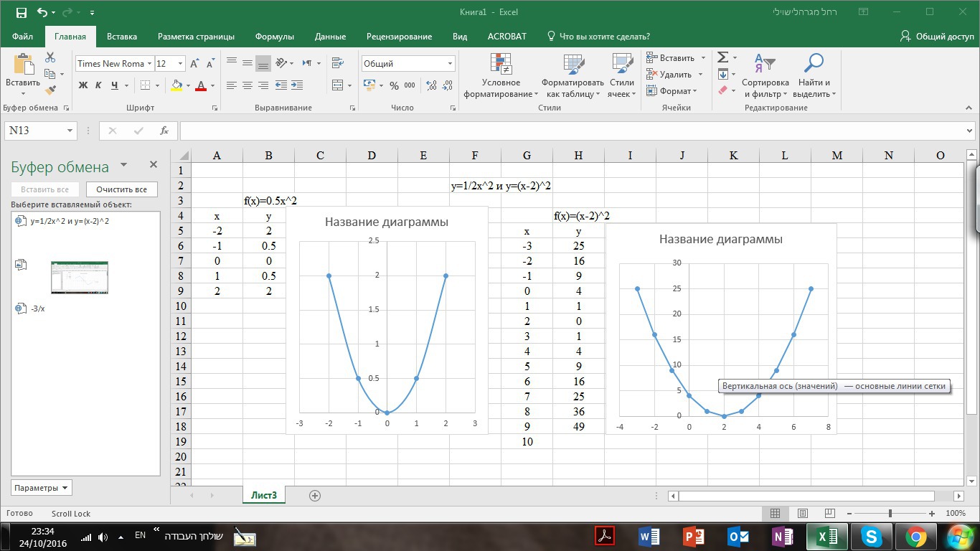Select clipboard item '-3/x'
This screenshot has width=980, height=551.
coord(85,309)
